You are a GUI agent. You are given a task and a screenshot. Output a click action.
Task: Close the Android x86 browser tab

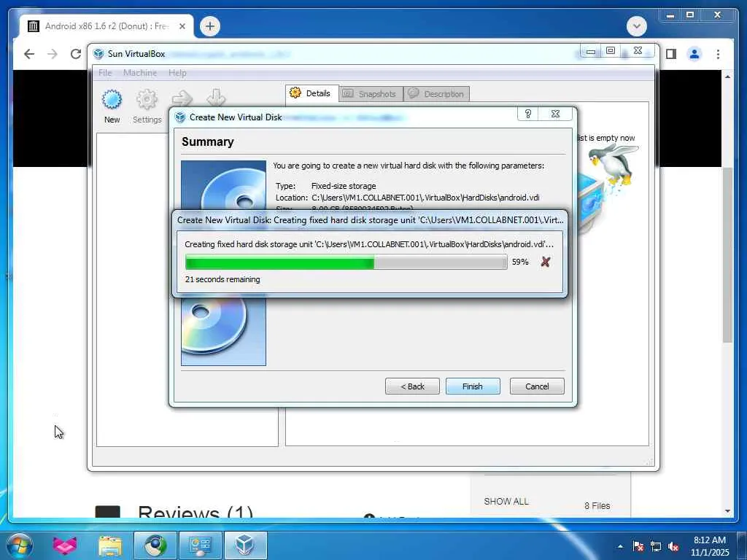[182, 26]
